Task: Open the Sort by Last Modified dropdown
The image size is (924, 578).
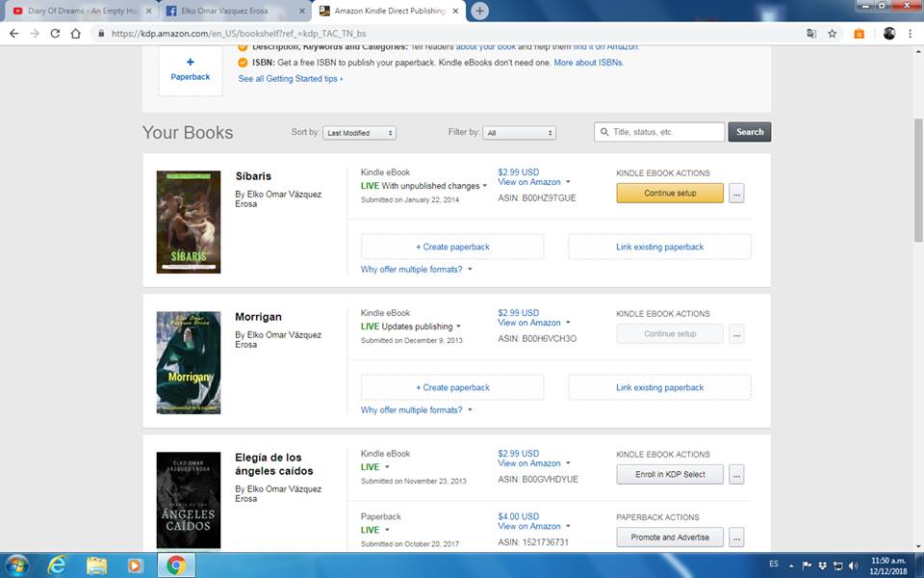Action: [x=359, y=133]
